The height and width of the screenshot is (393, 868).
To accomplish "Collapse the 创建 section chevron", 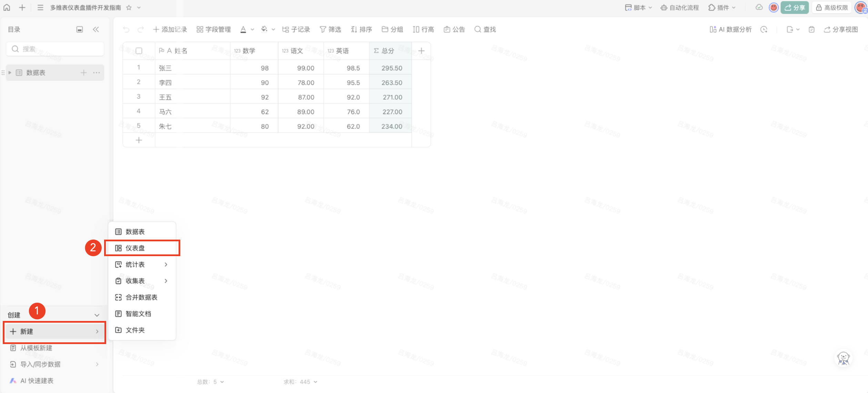I will point(97,315).
